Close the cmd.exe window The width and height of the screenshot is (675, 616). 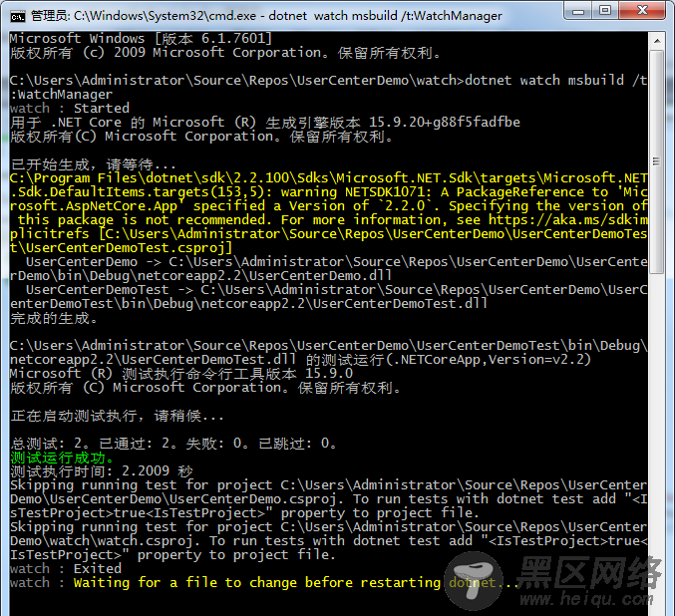tap(642, 10)
